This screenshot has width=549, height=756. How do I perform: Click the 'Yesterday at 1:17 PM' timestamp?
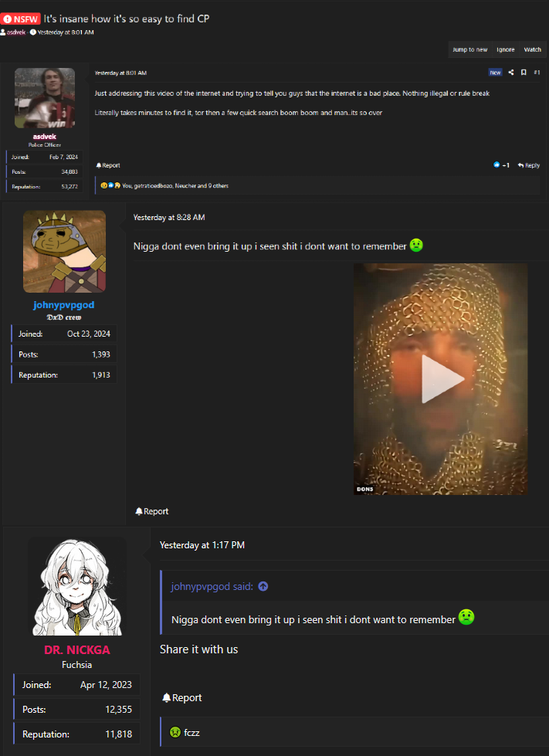pos(202,545)
